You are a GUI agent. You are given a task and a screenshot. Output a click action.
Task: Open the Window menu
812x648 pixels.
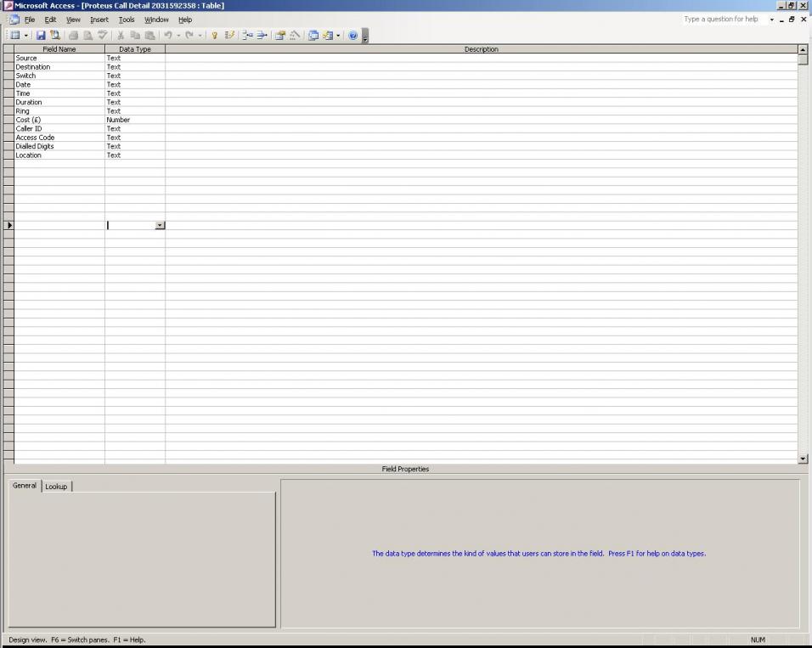click(156, 20)
